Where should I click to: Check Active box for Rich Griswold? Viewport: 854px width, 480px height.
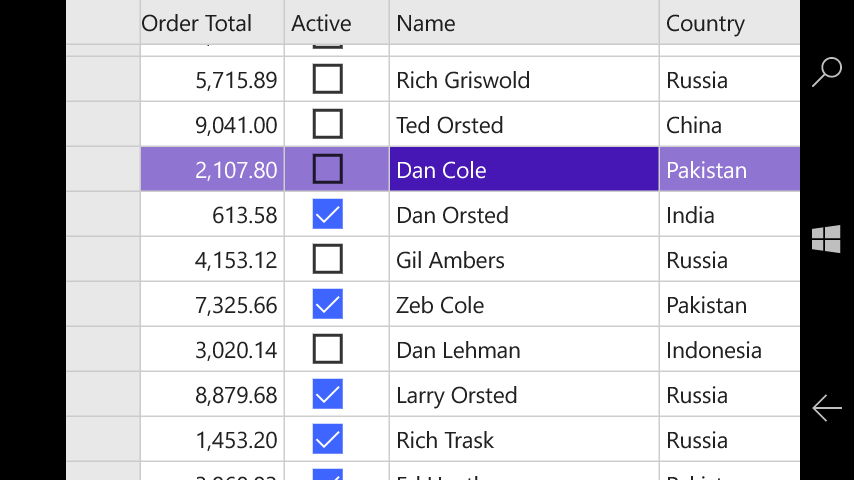tap(328, 79)
